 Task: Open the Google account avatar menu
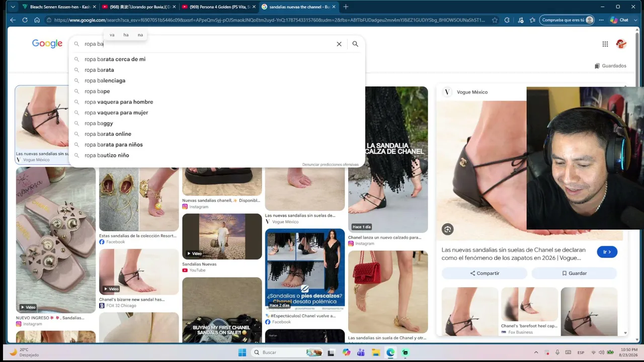pos(621,44)
